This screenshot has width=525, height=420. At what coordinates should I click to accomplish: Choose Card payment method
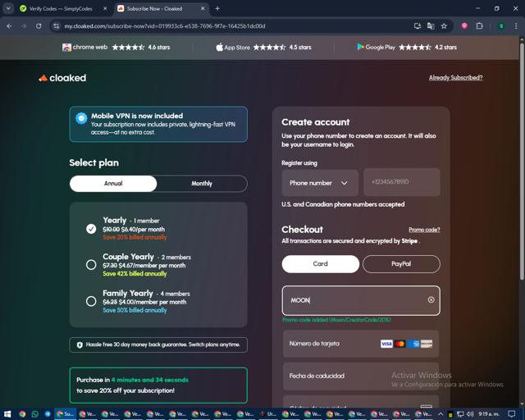point(321,264)
